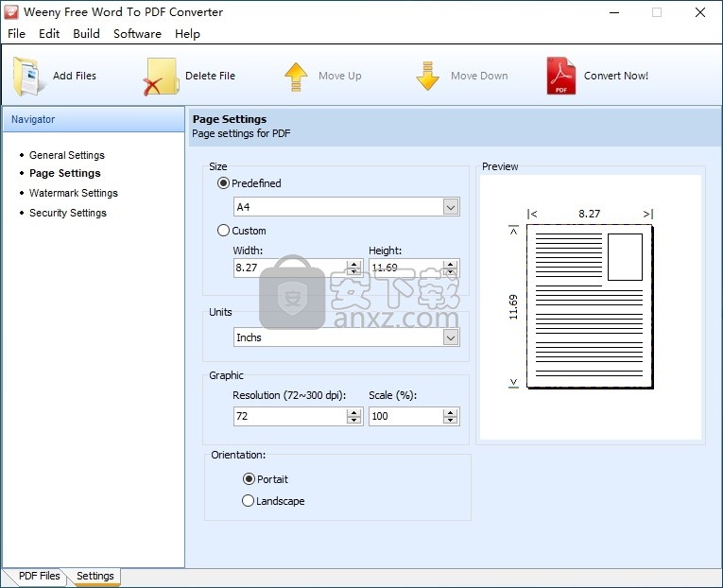The width and height of the screenshot is (723, 588).
Task: Click the Move Down button label
Action: pos(479,76)
